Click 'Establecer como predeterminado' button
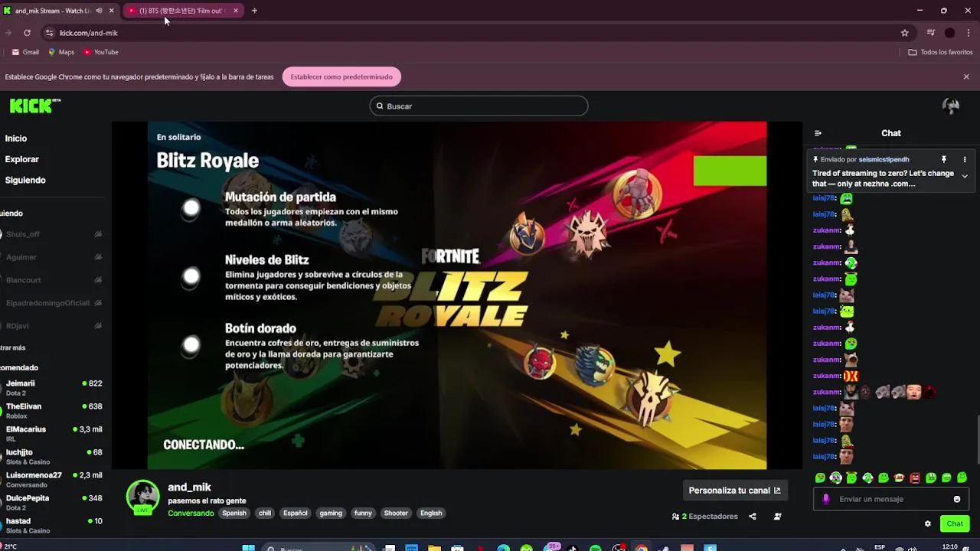 point(341,77)
